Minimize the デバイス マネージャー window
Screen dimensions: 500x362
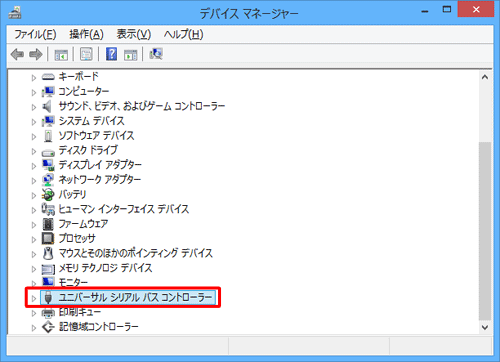(425, 11)
